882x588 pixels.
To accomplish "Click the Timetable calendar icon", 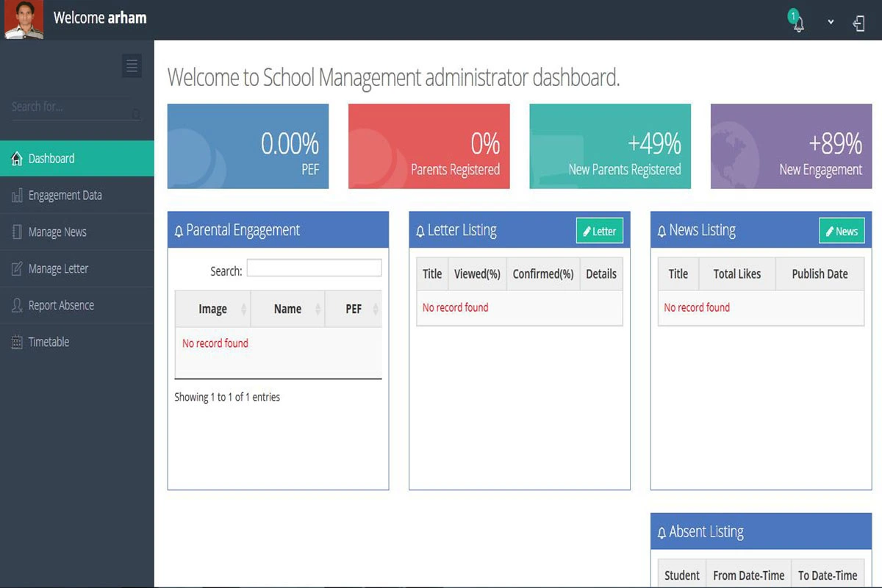I will click(x=16, y=342).
